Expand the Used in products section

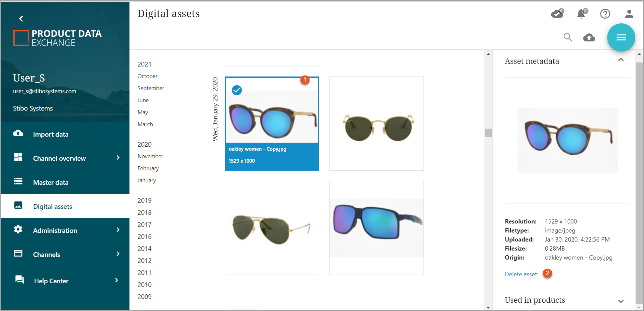pos(621,301)
